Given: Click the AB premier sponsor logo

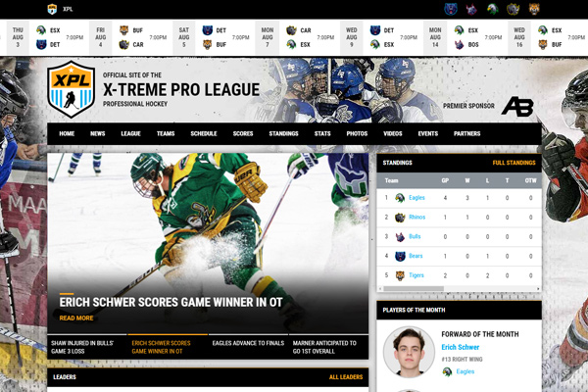Looking at the screenshot, I should (516, 106).
